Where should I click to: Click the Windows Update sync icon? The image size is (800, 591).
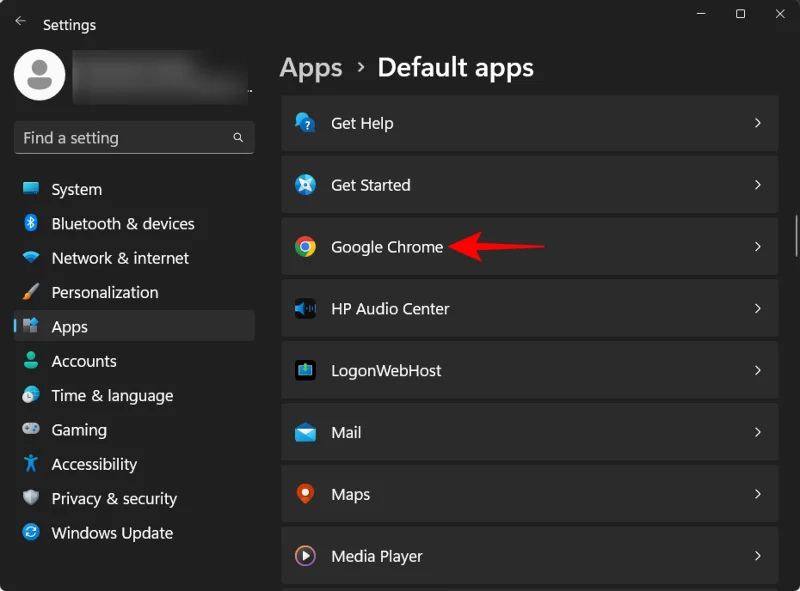[31, 532]
